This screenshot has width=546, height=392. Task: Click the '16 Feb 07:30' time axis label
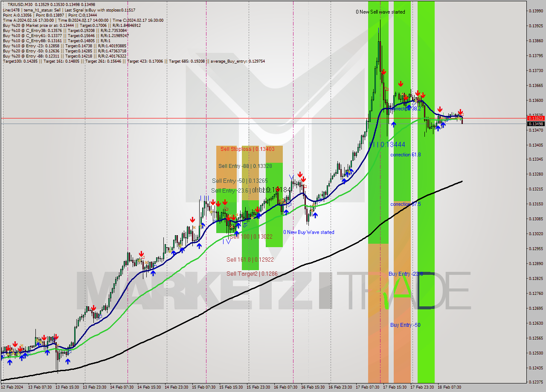pos(285,387)
